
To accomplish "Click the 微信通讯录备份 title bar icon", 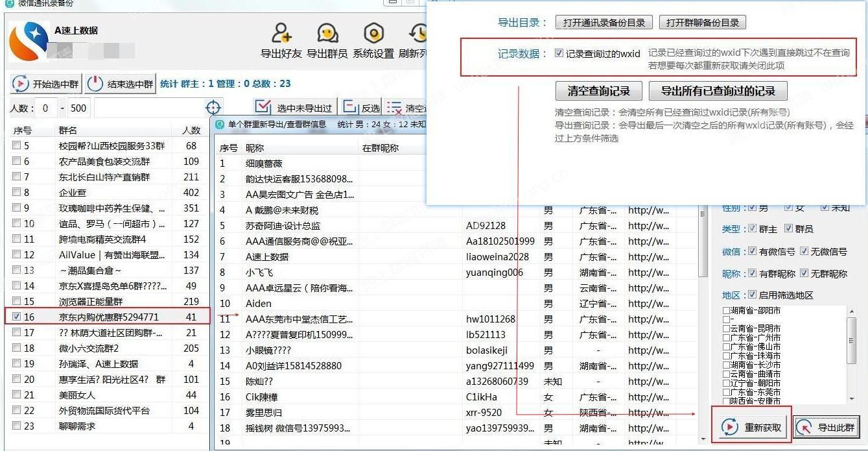I will coord(9,3).
